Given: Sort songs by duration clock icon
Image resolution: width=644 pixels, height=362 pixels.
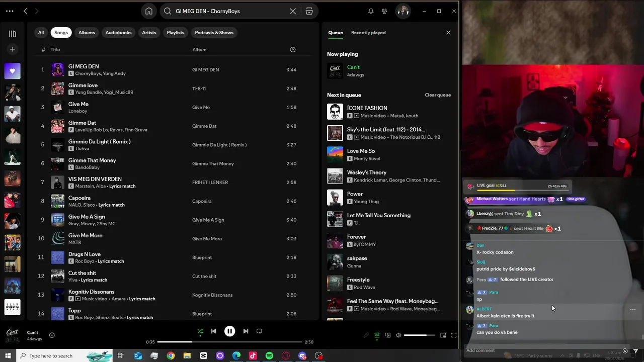Looking at the screenshot, I should coord(293,50).
